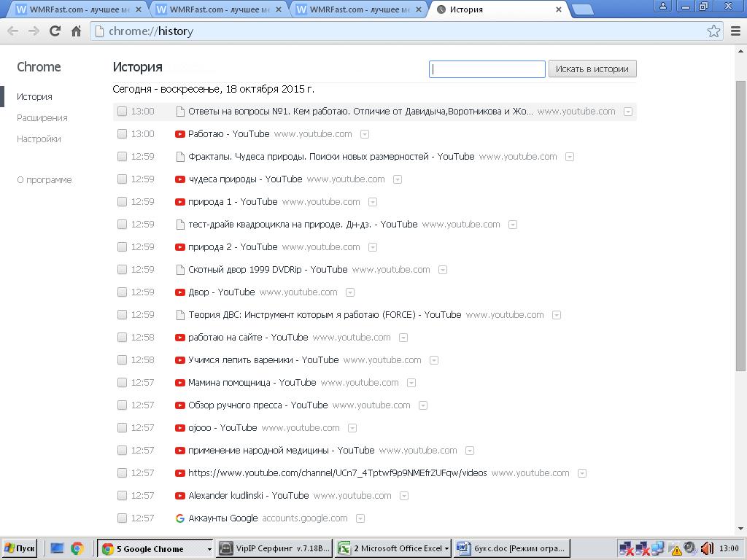This screenshot has width=747, height=560.
Task: Click the page icon of 'Теория ДВС' entry
Action: [x=180, y=315]
